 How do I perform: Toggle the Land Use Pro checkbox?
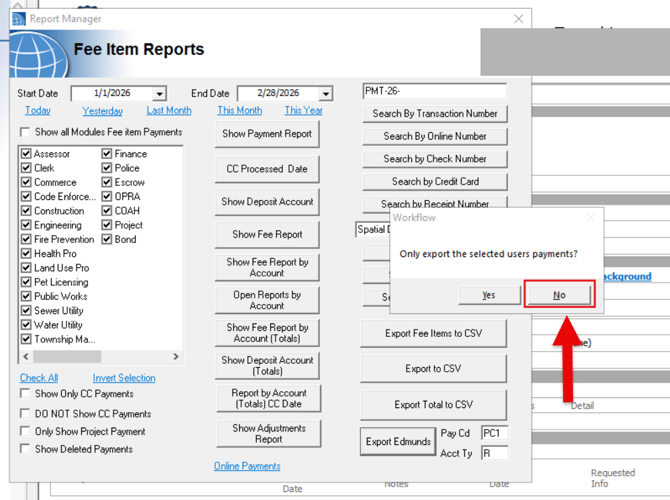coord(26,268)
